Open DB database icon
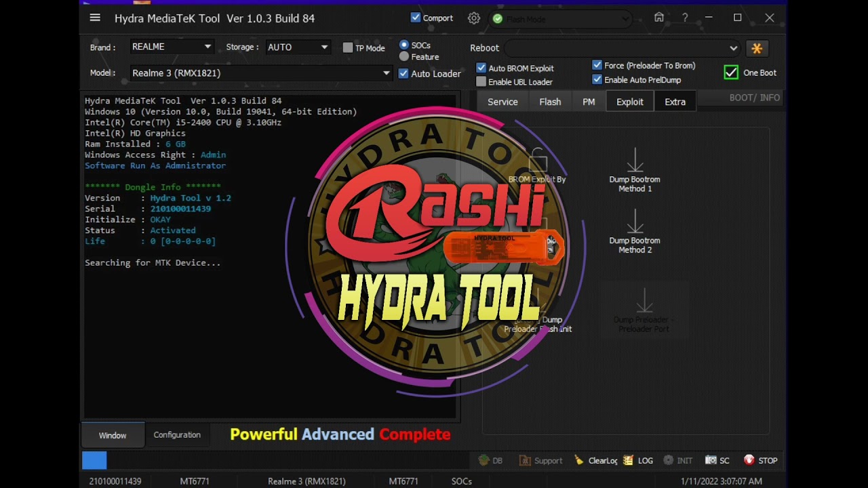The width and height of the screenshot is (868, 488). click(x=490, y=460)
